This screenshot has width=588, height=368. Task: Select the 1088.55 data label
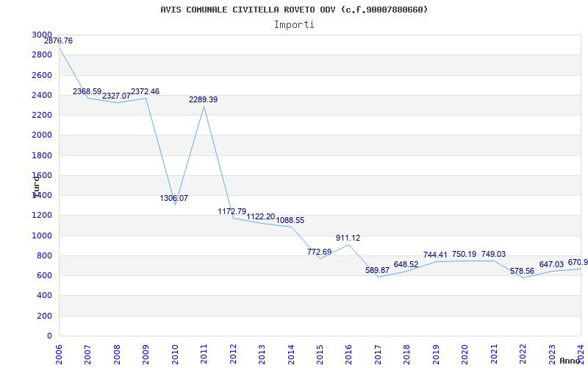[x=290, y=220]
